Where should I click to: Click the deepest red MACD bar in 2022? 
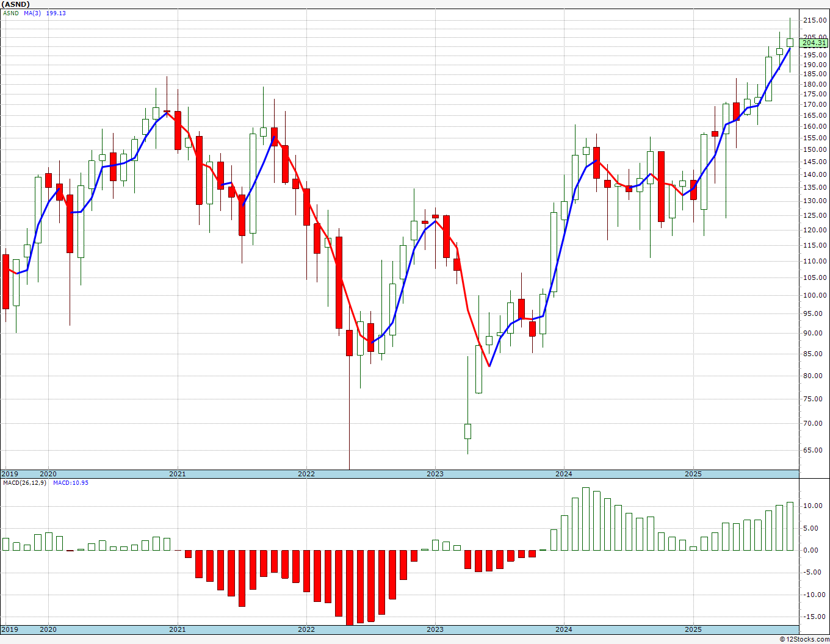click(x=349, y=587)
